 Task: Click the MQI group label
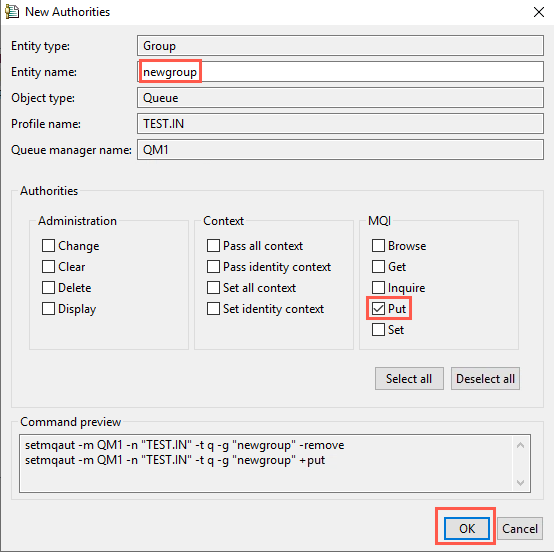click(x=379, y=221)
